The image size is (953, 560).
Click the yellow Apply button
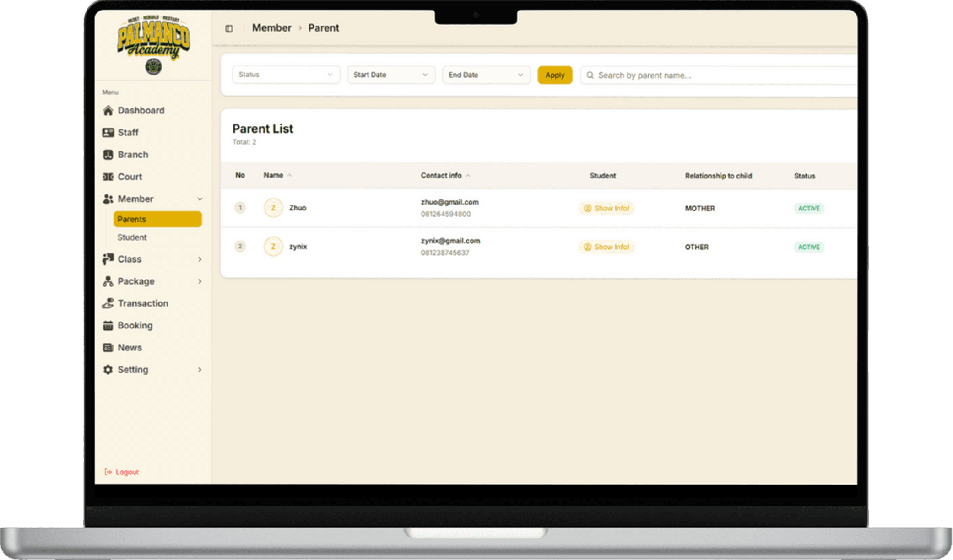point(554,75)
